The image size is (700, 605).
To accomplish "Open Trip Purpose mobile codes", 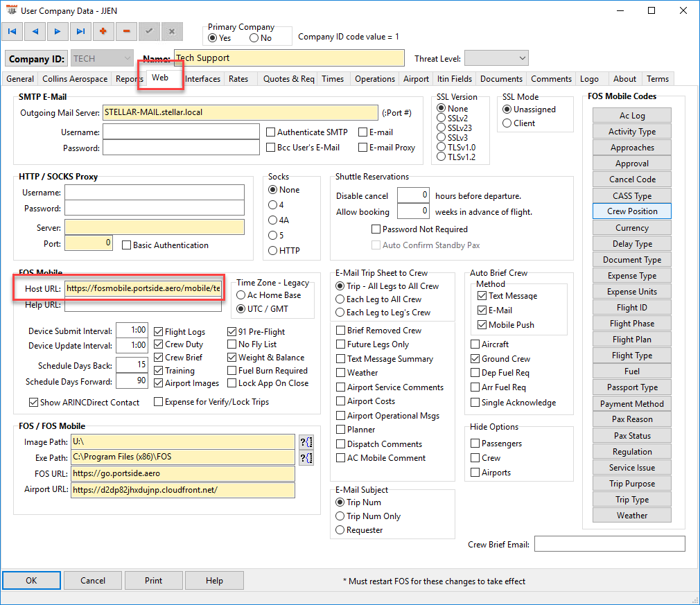I will coord(632,484).
